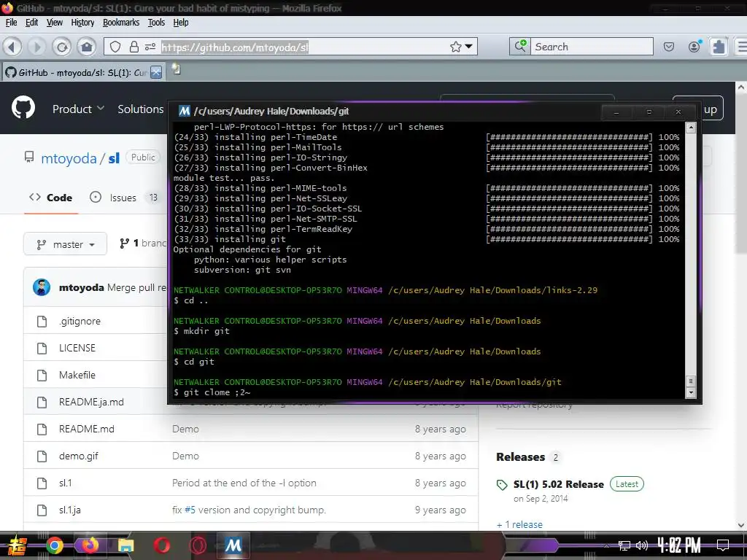Open the master branch dropdown
This screenshot has width=747, height=560.
point(65,244)
